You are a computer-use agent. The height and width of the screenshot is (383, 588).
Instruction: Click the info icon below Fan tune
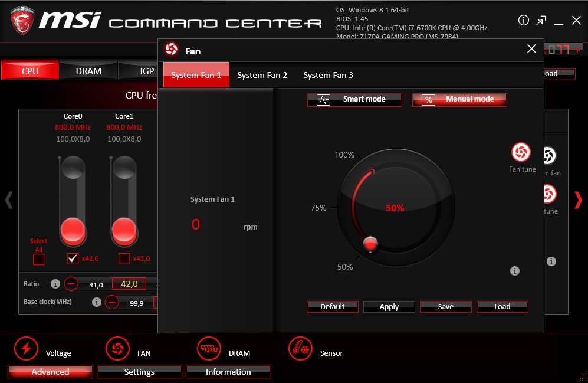pyautogui.click(x=515, y=271)
